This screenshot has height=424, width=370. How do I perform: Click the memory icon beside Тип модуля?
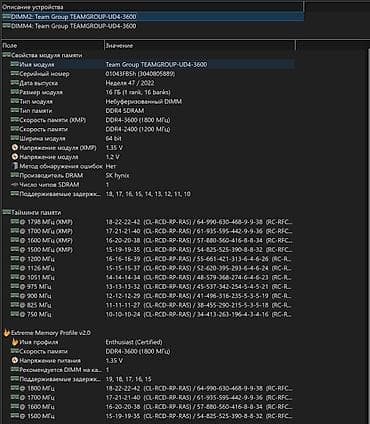point(14,101)
